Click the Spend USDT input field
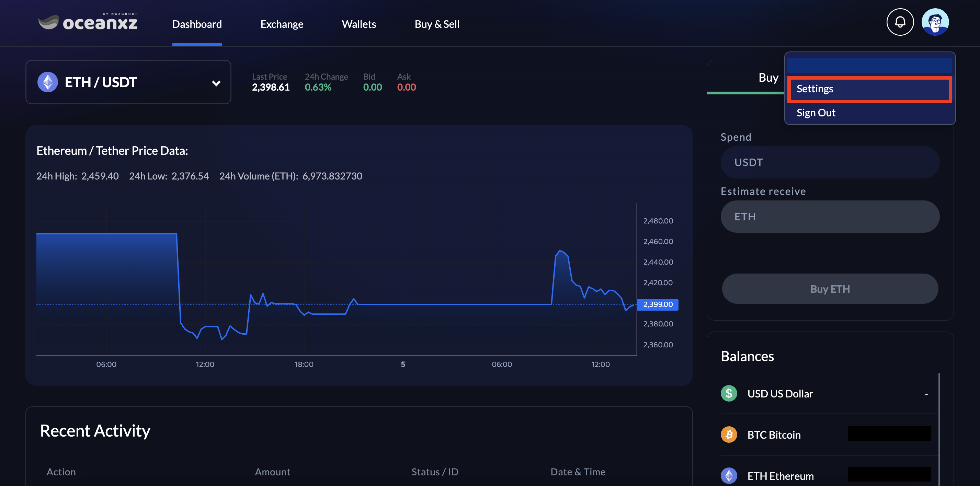Viewport: 980px width, 486px height. pyautogui.click(x=829, y=162)
